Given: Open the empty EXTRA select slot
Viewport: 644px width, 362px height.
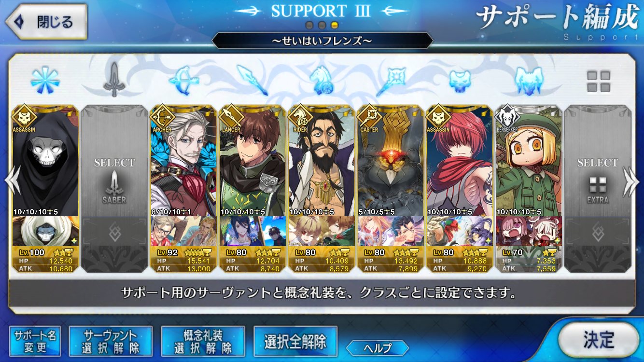Looking at the screenshot, I should [x=598, y=188].
